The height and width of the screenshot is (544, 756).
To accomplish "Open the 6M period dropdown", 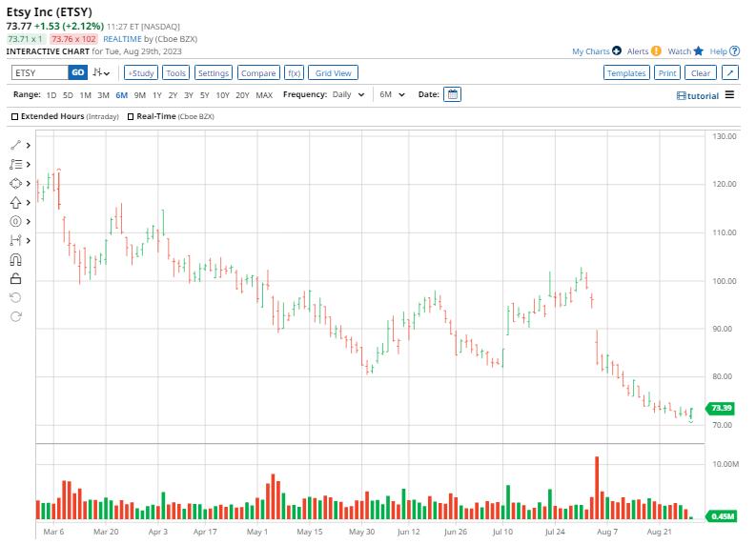I will click(392, 94).
